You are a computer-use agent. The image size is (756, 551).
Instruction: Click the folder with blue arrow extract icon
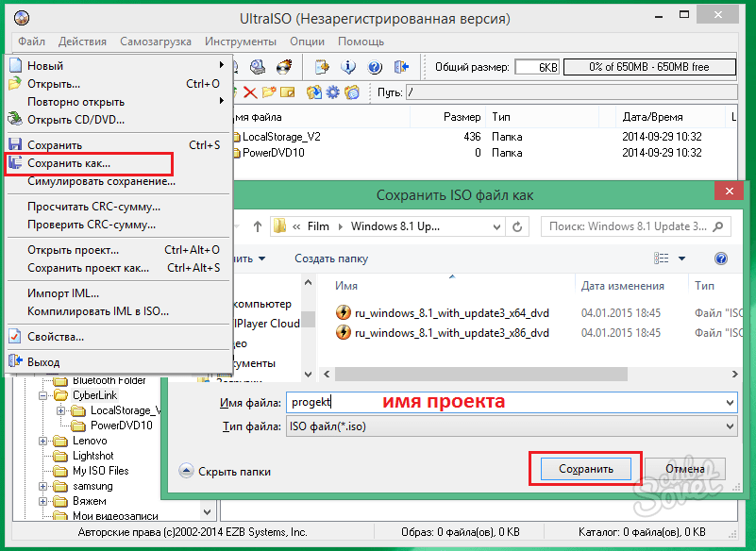pos(314,92)
